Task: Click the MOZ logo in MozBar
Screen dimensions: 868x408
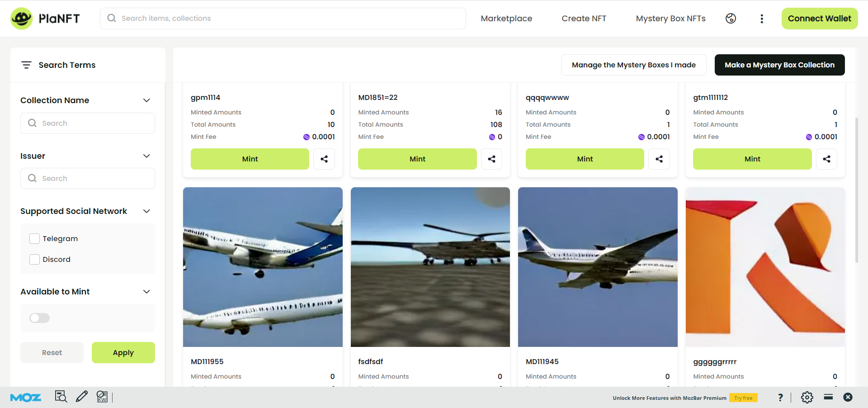Action: [26, 397]
